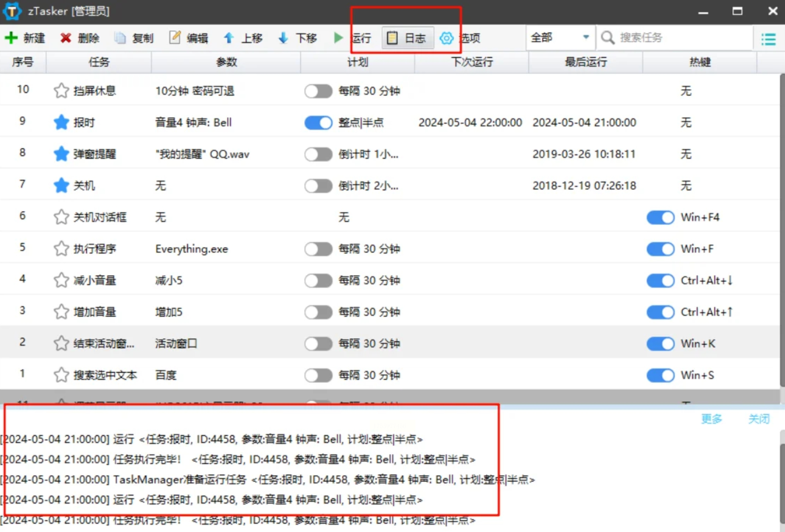Click the 日志 log toolbar button
785x532 pixels.
pyautogui.click(x=408, y=38)
